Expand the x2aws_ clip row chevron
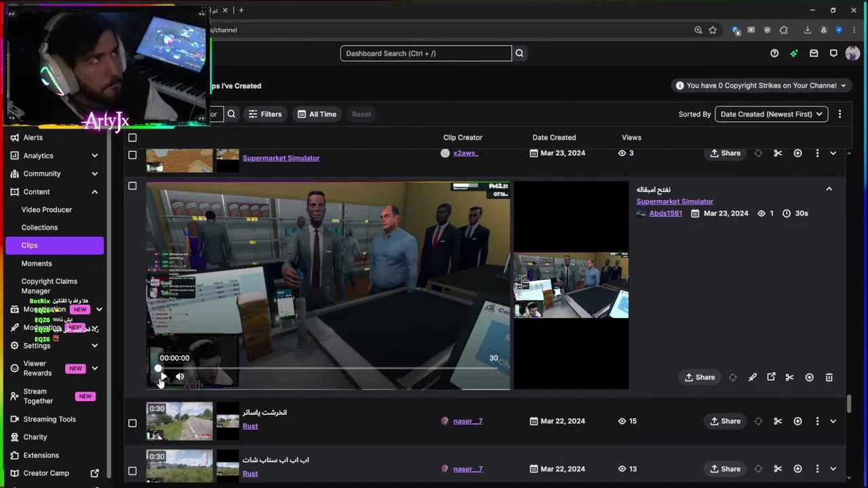The image size is (868, 488). click(833, 153)
